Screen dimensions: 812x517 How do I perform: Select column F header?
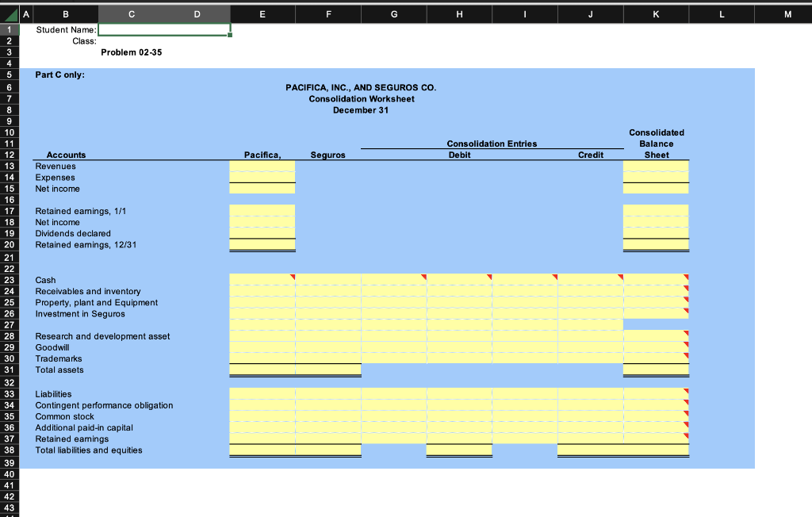[328, 14]
